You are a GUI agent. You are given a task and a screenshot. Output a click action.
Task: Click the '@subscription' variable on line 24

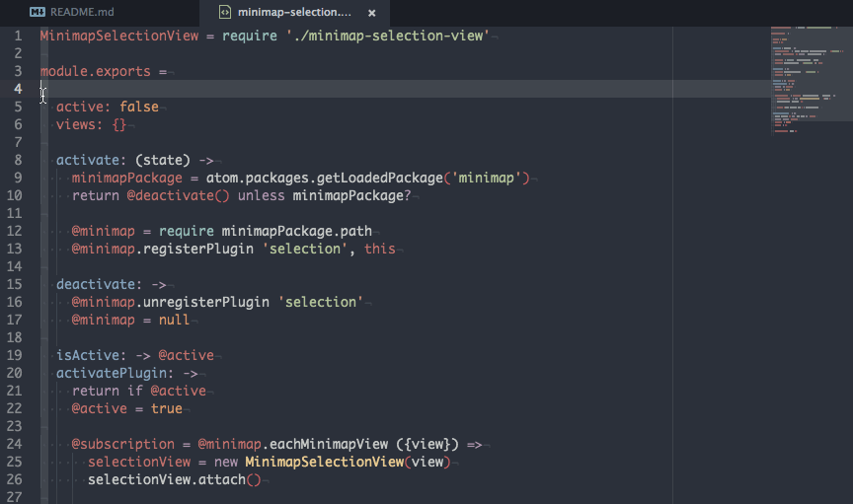point(123,444)
